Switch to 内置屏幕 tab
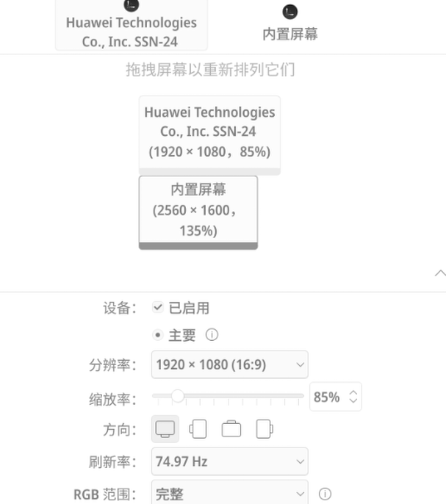The width and height of the screenshot is (446, 504). (290, 34)
